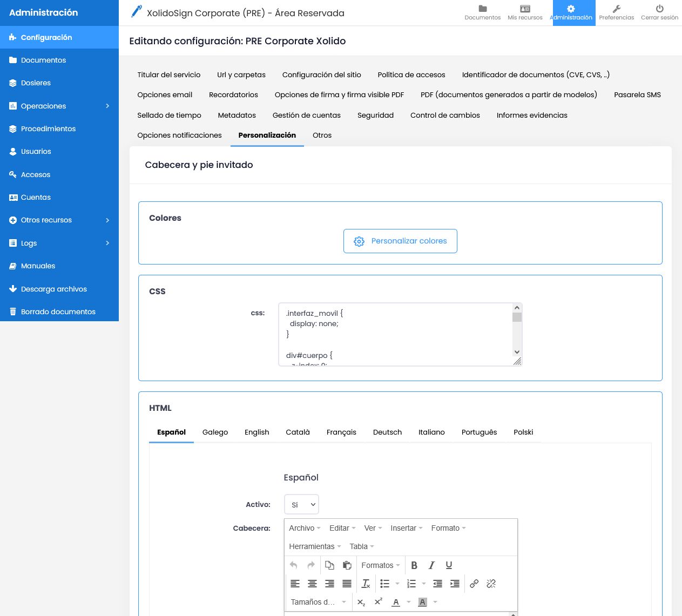The image size is (682, 616).
Task: Toggle bold formatting in Cabecera editor
Action: (414, 565)
